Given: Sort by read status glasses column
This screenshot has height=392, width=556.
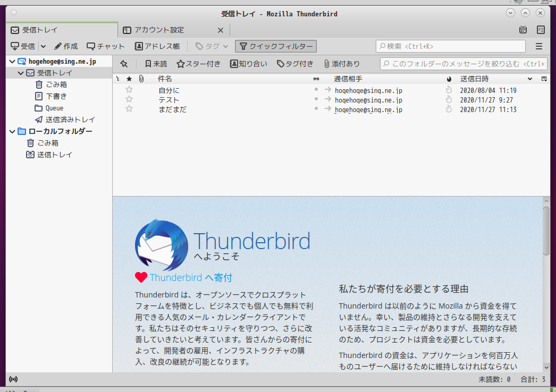Looking at the screenshot, I should (316, 79).
